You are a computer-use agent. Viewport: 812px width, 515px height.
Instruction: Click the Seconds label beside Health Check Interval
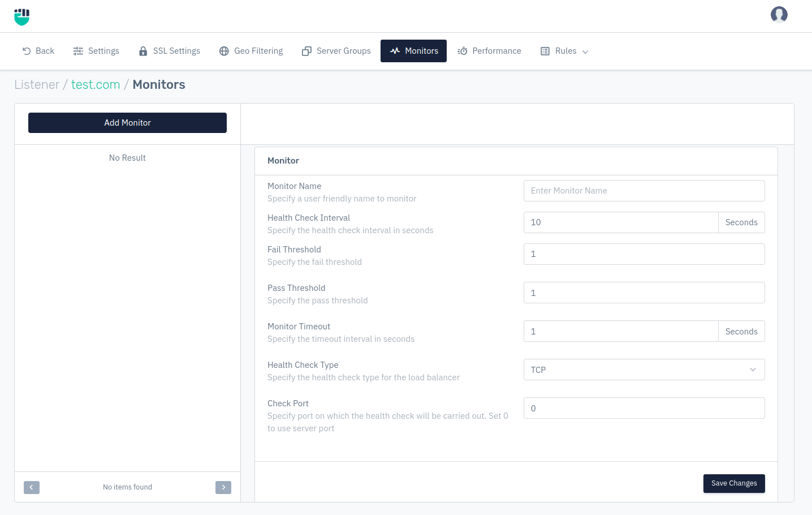click(741, 222)
